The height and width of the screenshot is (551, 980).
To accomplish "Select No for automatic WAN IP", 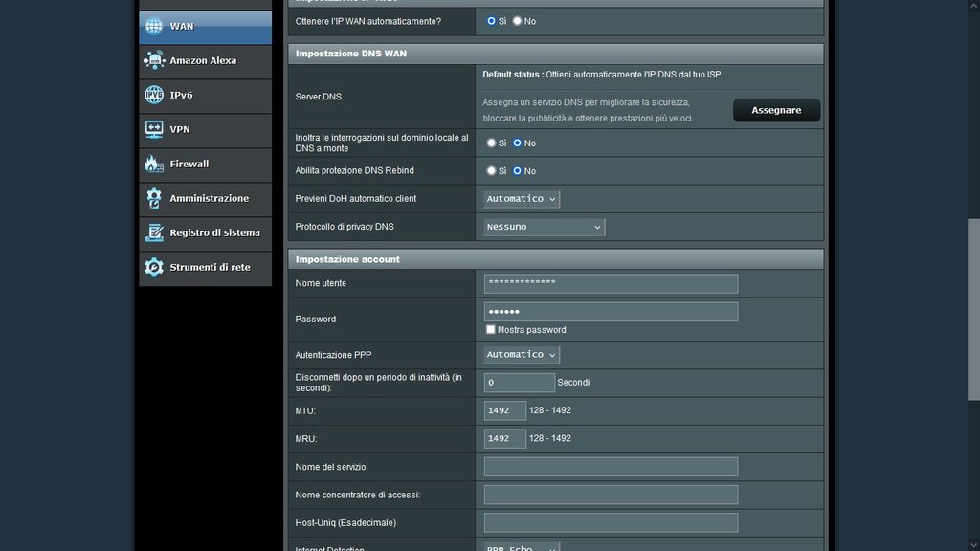I will tap(518, 20).
